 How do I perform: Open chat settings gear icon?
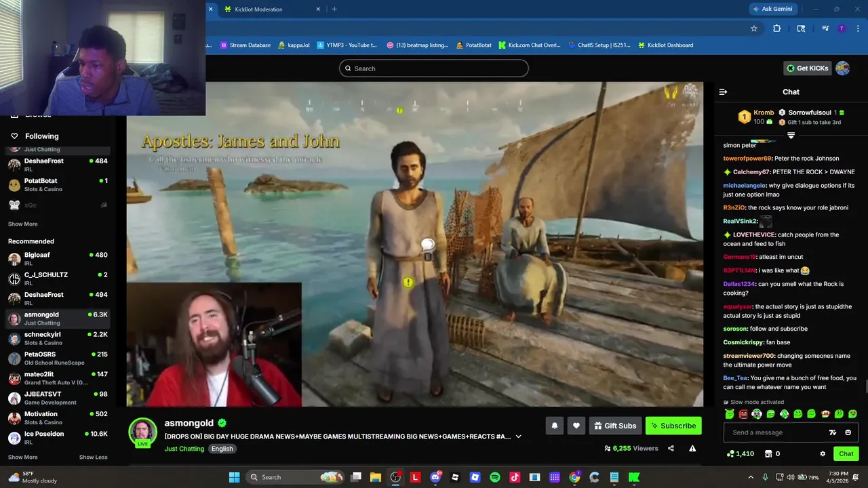[823, 453]
